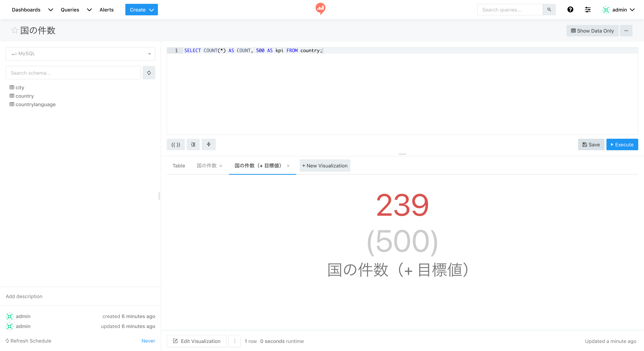Screen dimensions: 644x351
Task: Open the Create dropdown button
Action: click(x=141, y=10)
